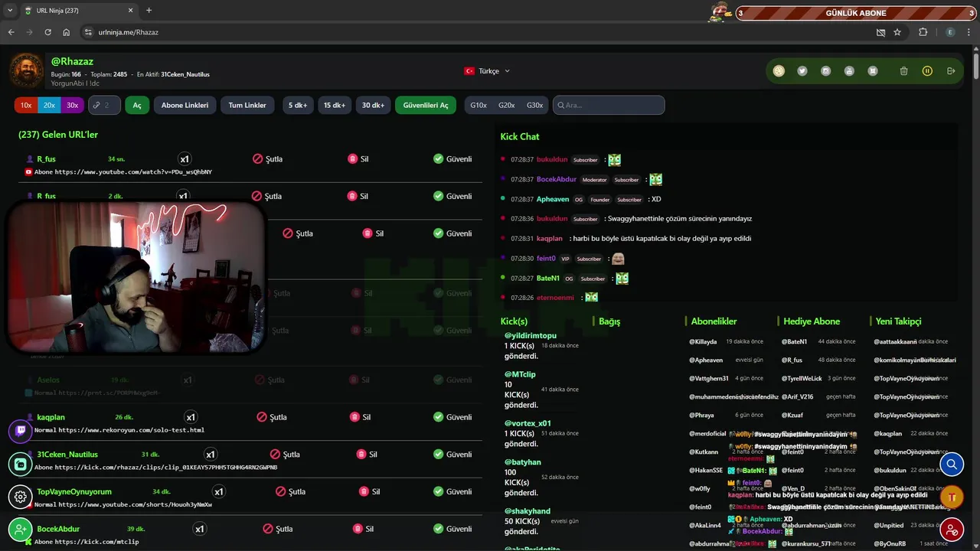Click the green user icon beside BocekAbdur
This screenshot has height=551, width=980.
click(21, 530)
